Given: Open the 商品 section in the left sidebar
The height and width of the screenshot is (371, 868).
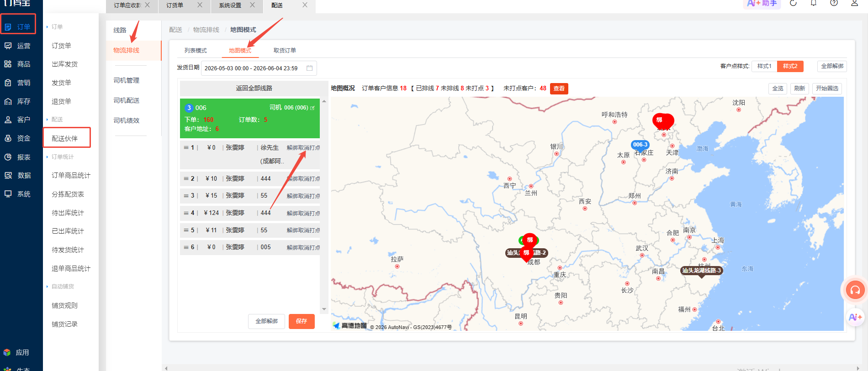Looking at the screenshot, I should (x=17, y=64).
